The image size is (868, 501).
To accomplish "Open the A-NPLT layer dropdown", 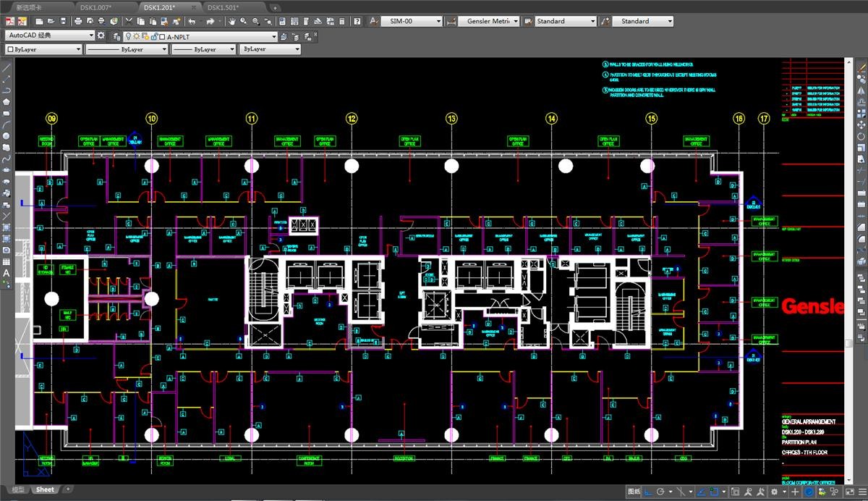I will 274,36.
